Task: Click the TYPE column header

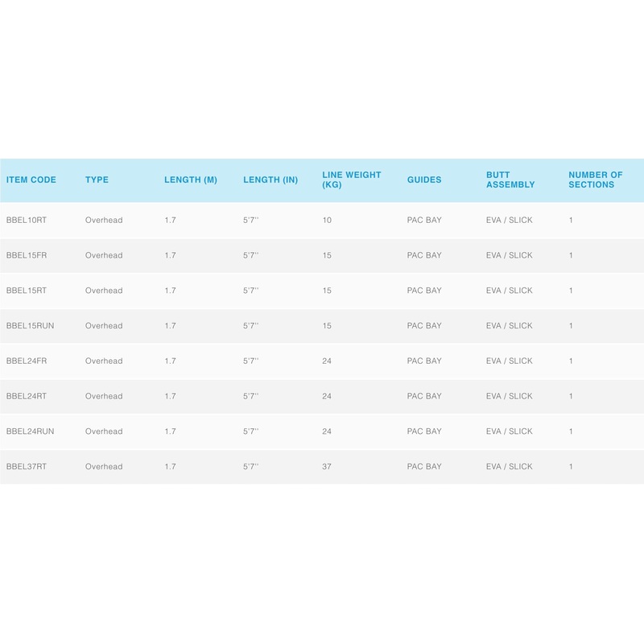Action: coord(97,180)
